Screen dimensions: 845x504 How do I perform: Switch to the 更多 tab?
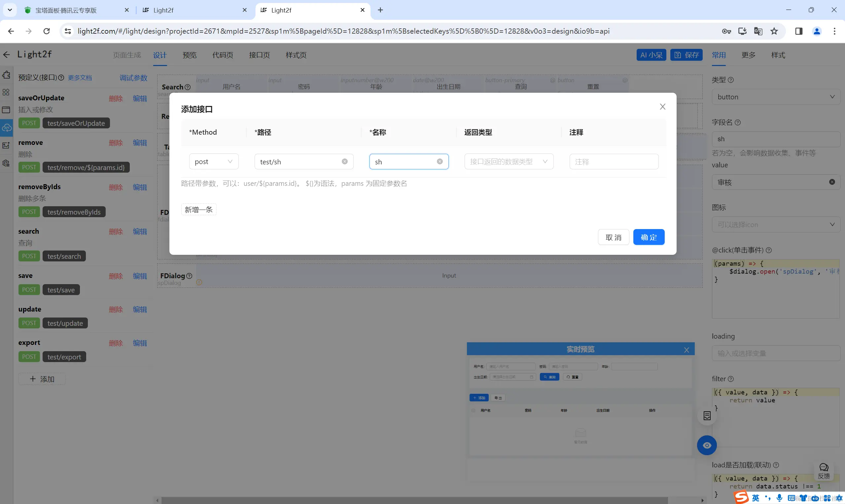(x=748, y=55)
